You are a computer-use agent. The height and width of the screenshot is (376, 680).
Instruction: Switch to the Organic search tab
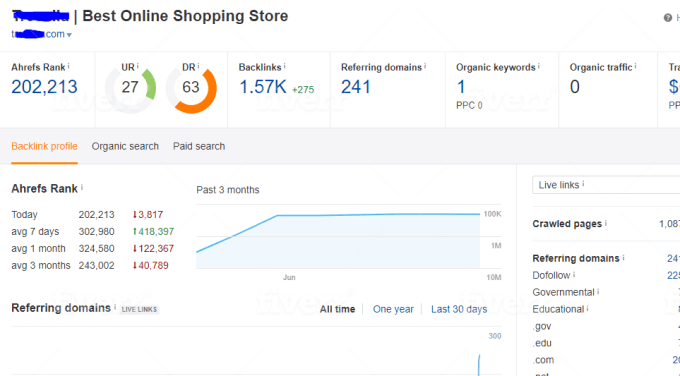pos(125,146)
